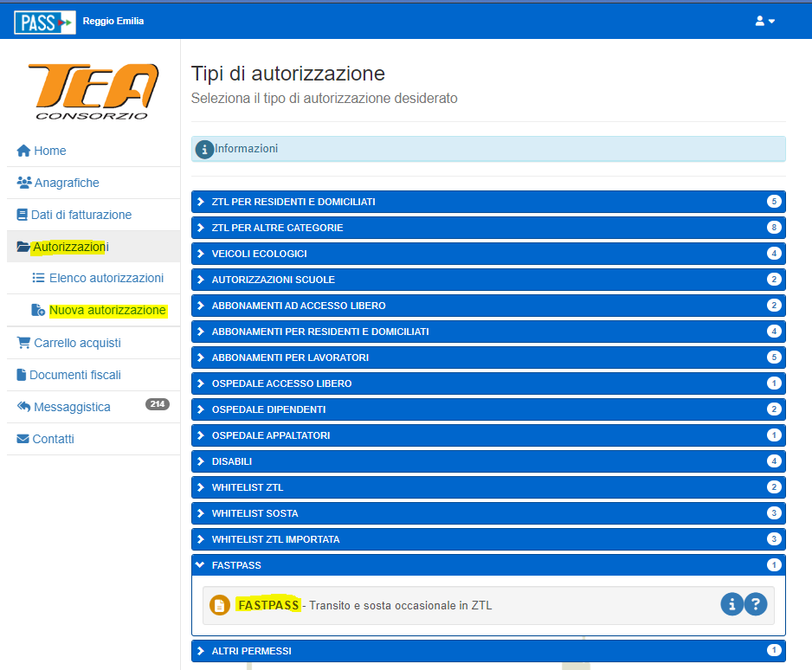Viewport: 812px width, 670px height.
Task: Click the orange FASTPASS document icon
Action: pyautogui.click(x=220, y=606)
